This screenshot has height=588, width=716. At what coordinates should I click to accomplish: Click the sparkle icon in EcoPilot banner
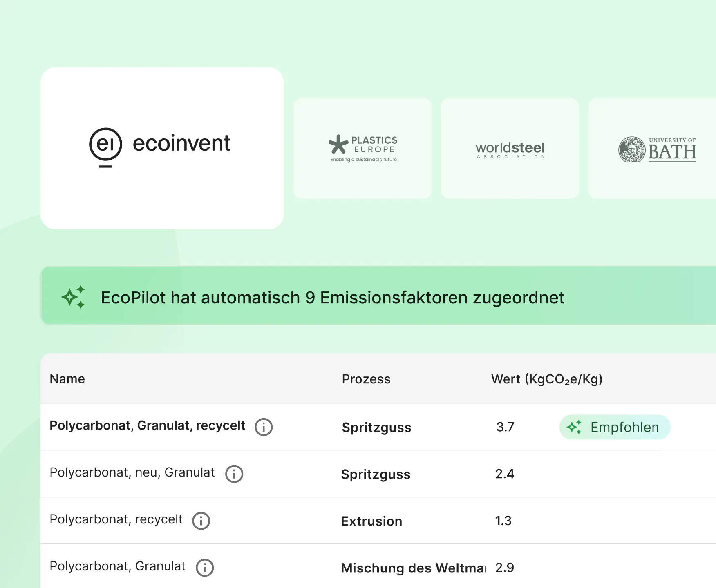tap(74, 297)
